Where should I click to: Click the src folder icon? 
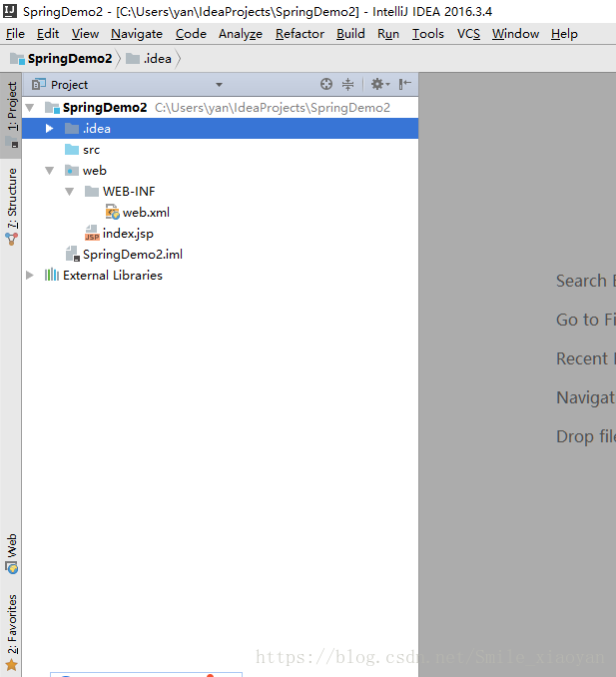coord(72,150)
